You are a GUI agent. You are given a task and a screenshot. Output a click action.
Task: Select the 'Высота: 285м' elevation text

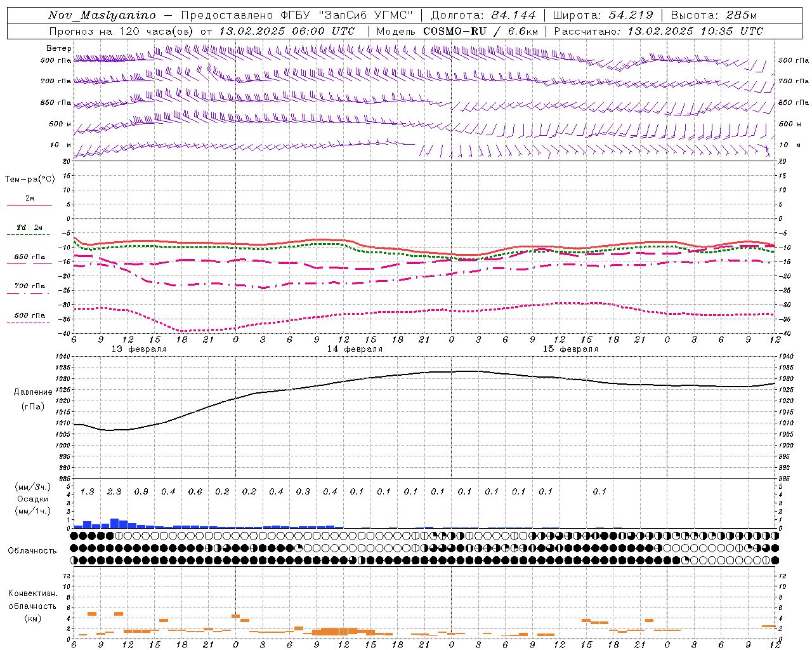[714, 15]
